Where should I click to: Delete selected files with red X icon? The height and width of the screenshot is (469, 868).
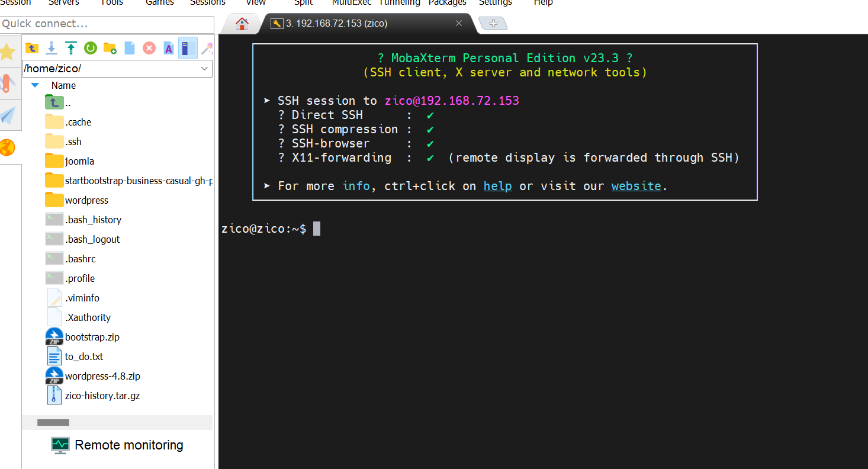point(149,48)
